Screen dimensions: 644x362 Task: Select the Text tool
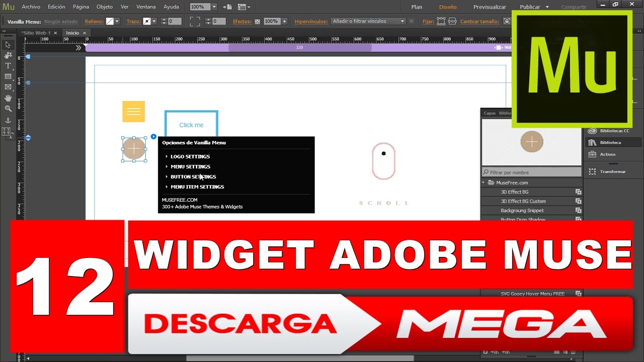(x=8, y=66)
